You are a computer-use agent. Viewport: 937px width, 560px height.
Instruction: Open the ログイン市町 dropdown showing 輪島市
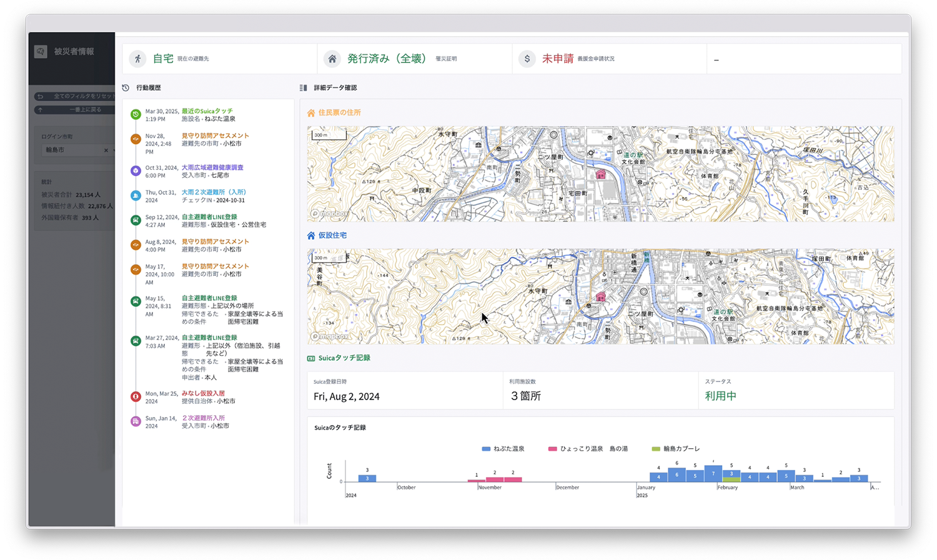click(77, 150)
